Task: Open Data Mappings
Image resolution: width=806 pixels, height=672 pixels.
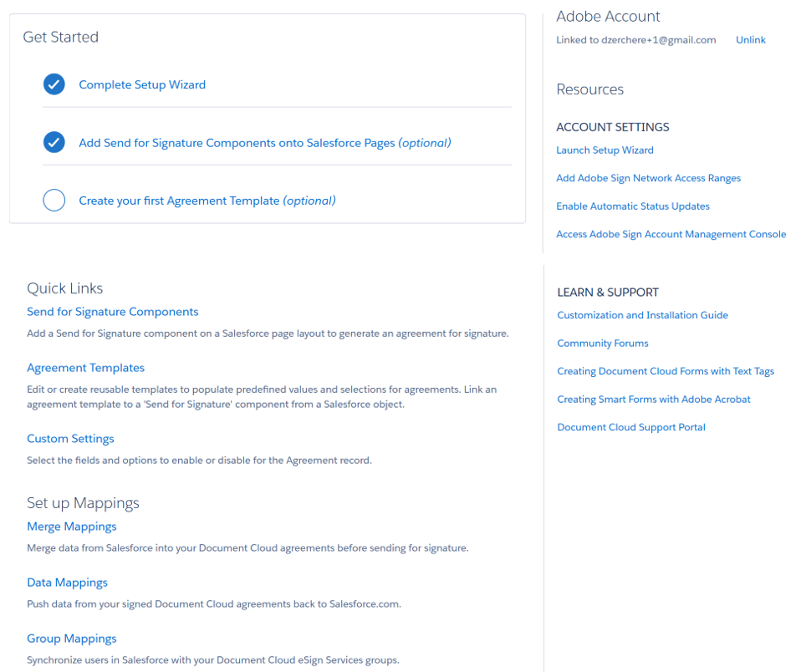Action: [67, 582]
